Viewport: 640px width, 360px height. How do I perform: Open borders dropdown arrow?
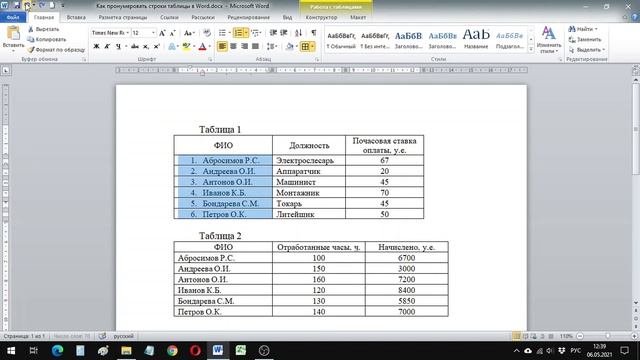[x=313, y=47]
